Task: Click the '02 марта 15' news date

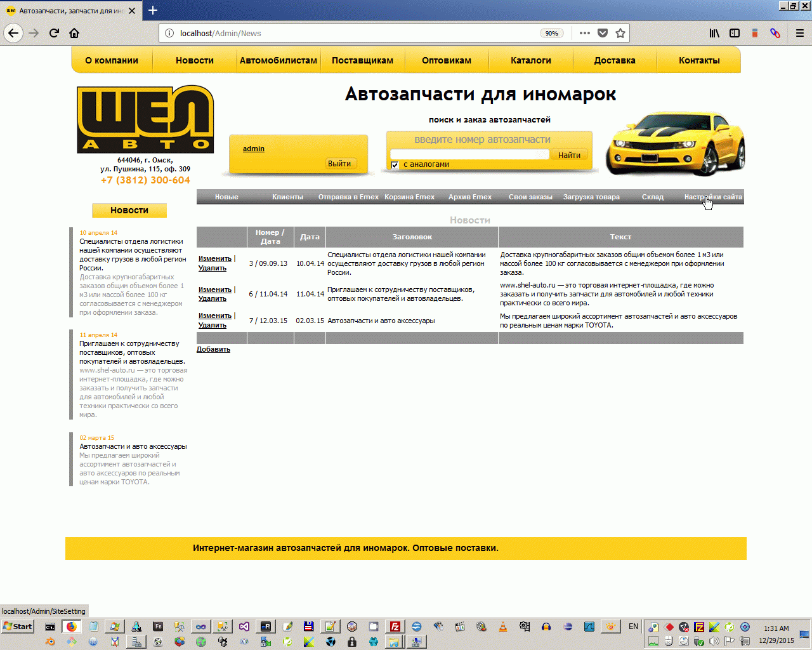Action: tap(97, 438)
